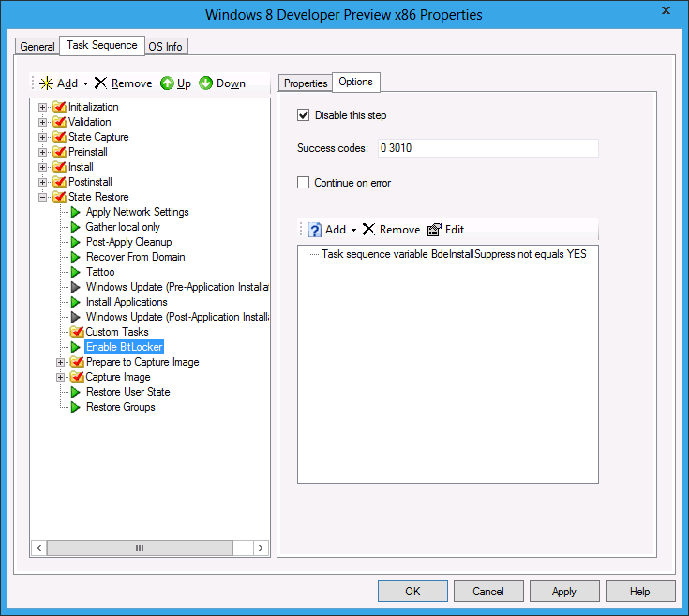Switch to the General tab

(x=37, y=46)
